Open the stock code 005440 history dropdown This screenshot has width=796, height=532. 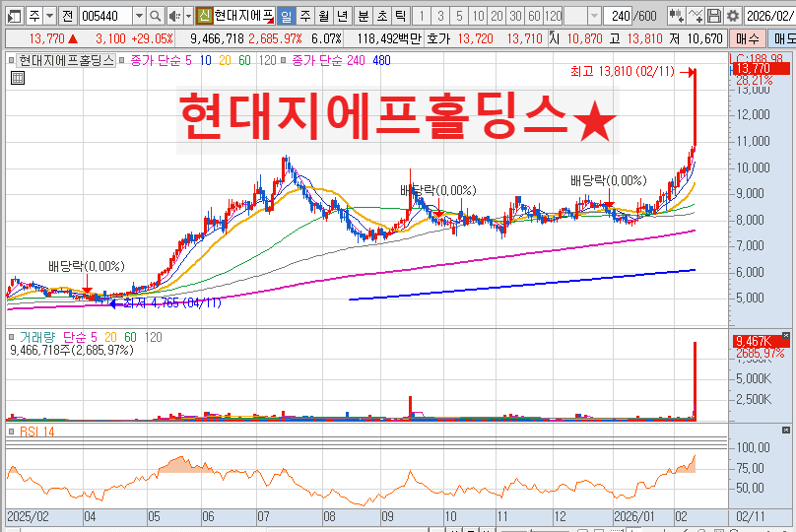point(139,16)
